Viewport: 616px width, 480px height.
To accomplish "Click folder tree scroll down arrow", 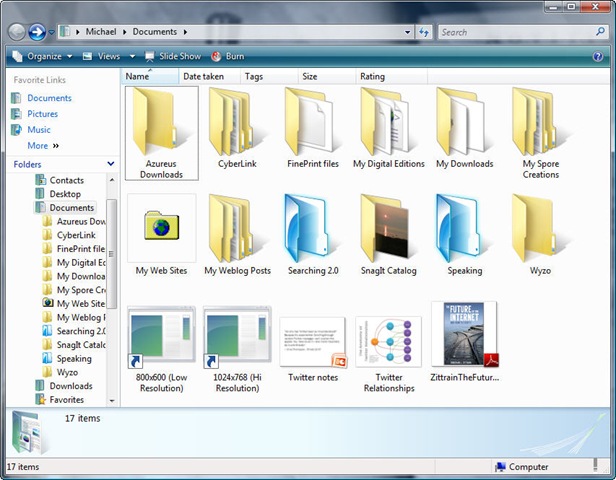I will point(112,401).
